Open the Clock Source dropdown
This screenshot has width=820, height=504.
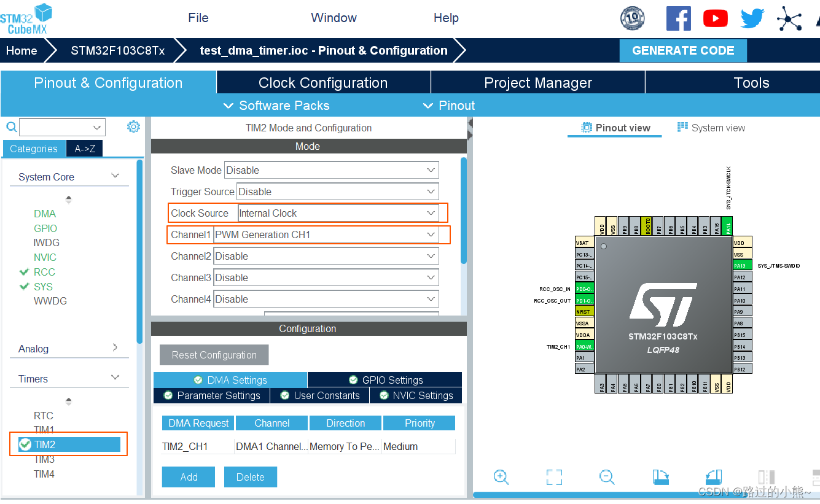coord(338,213)
